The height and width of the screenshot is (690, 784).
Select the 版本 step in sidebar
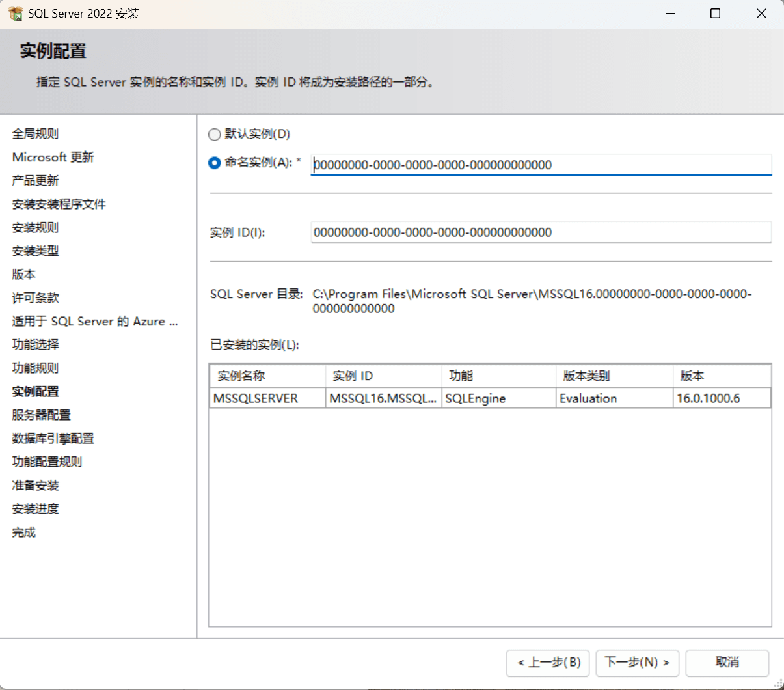tap(23, 274)
